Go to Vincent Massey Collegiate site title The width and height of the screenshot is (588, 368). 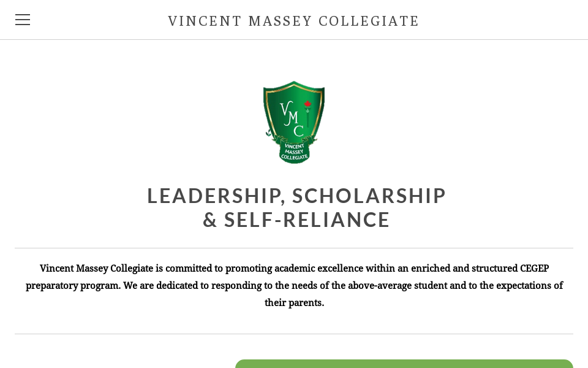[x=293, y=21]
